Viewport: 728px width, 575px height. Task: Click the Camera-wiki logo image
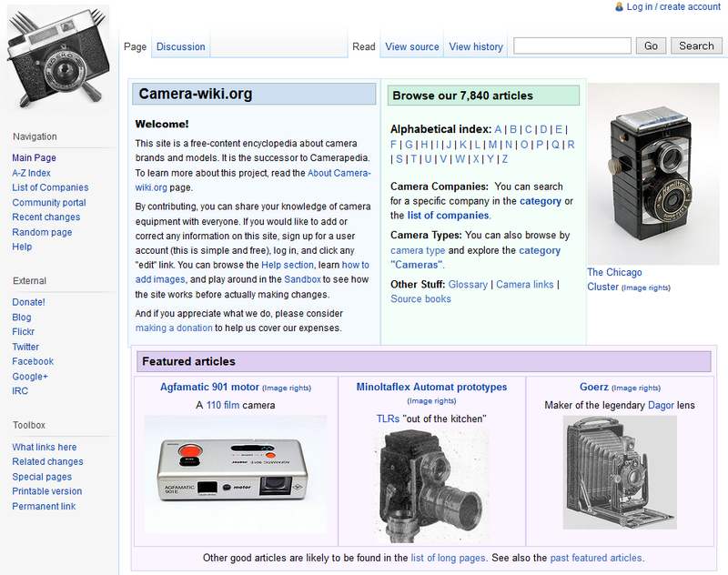tap(58, 57)
